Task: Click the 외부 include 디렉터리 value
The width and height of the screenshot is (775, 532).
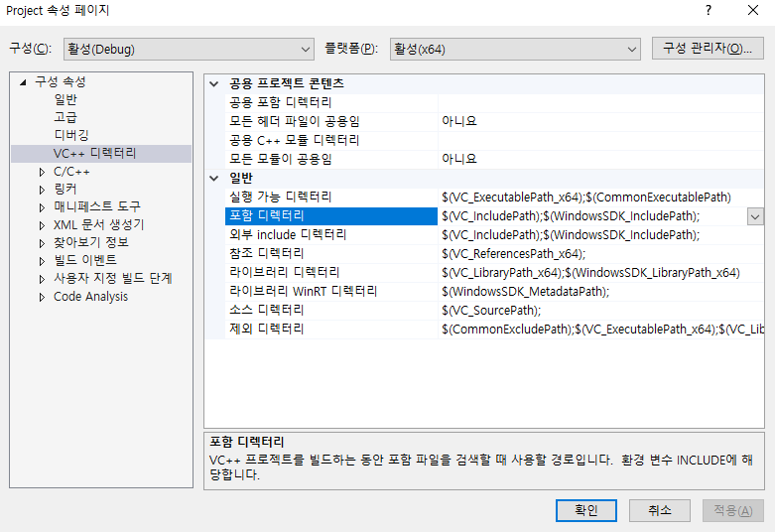Action: point(601,235)
